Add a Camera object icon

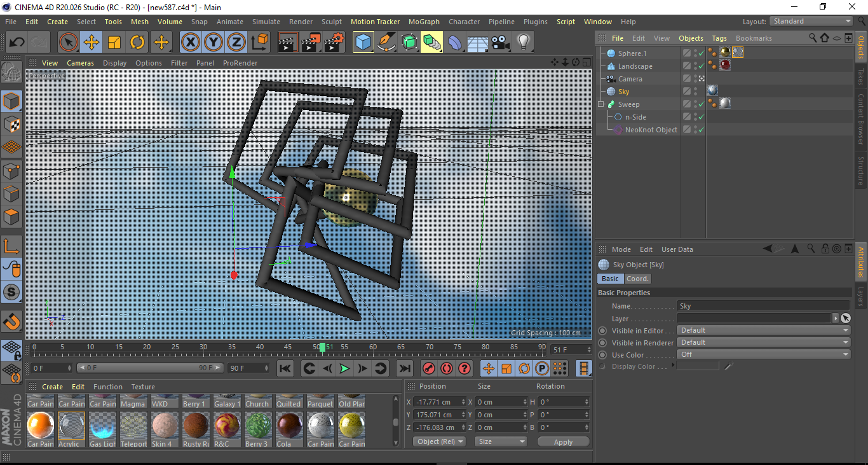pyautogui.click(x=500, y=43)
